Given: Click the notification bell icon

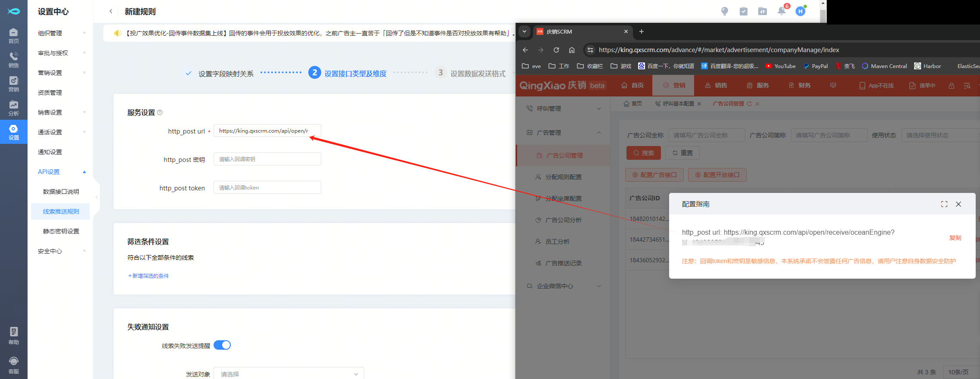Looking at the screenshot, I should 781,11.
